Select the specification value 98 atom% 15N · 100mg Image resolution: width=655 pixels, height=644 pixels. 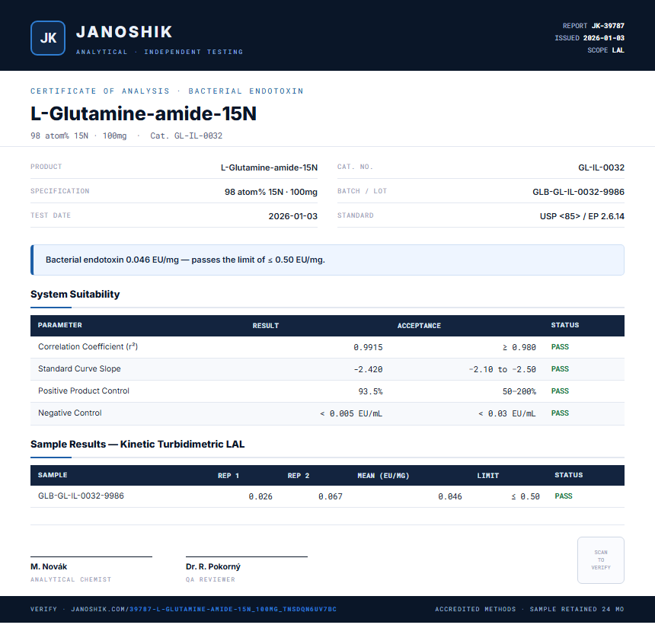point(271,192)
